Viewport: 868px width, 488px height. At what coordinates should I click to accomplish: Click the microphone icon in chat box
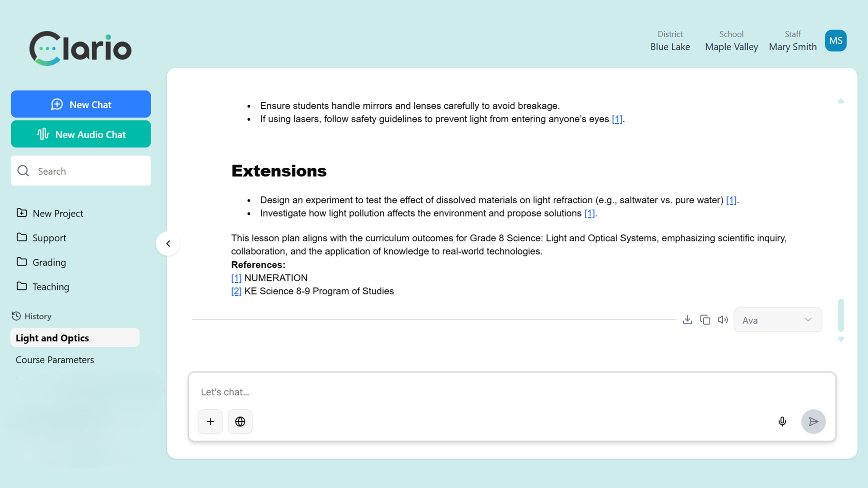pos(782,421)
